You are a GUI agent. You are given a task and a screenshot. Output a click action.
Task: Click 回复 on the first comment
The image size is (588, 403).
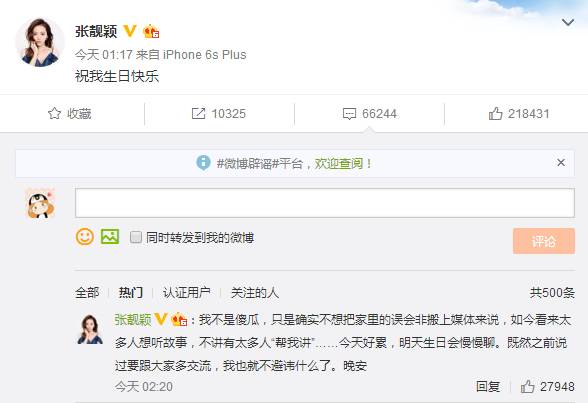click(488, 386)
